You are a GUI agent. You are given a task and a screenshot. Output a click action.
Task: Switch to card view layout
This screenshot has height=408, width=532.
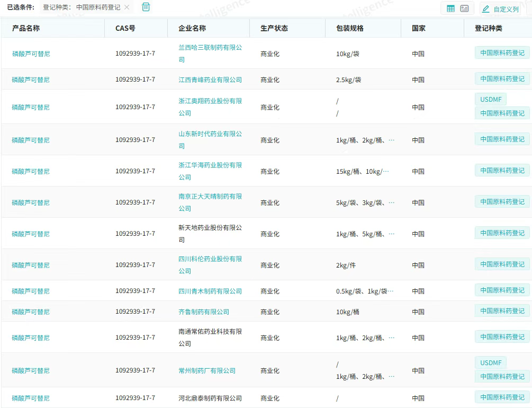click(464, 8)
